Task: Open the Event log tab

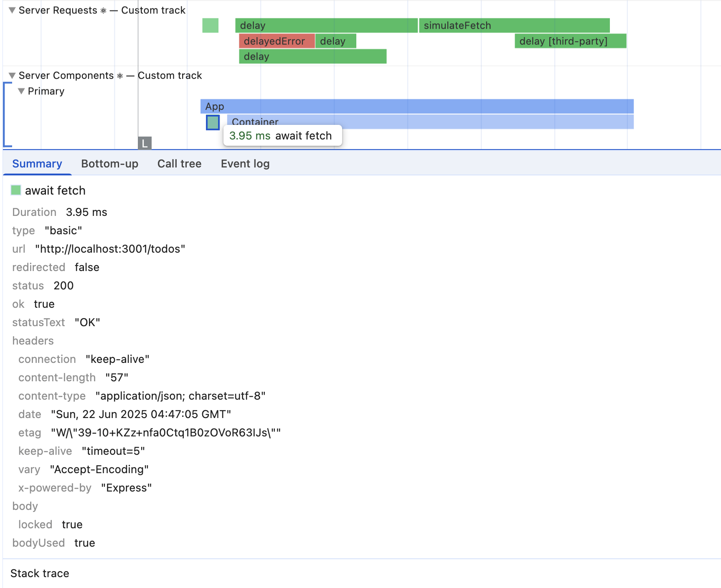Action: pos(245,164)
